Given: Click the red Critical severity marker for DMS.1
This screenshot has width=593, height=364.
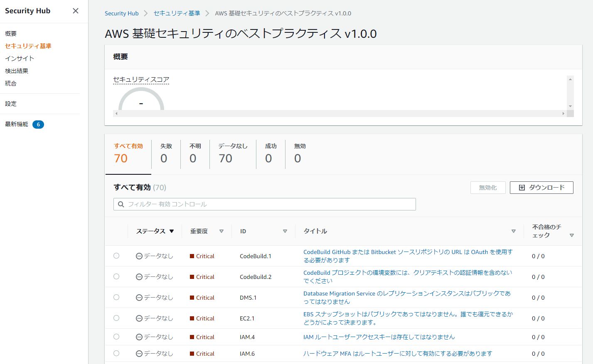Looking at the screenshot, I should click(192, 298).
